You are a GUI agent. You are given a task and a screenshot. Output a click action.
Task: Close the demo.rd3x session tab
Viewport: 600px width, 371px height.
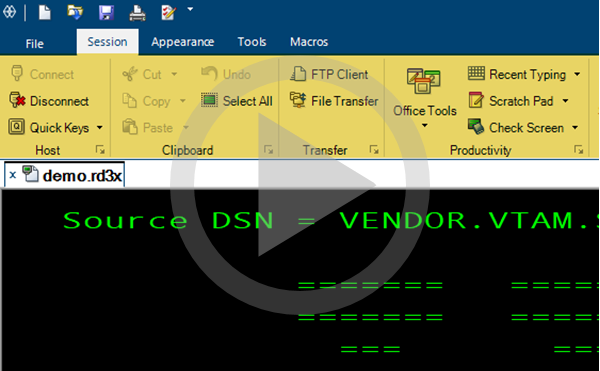click(13, 175)
